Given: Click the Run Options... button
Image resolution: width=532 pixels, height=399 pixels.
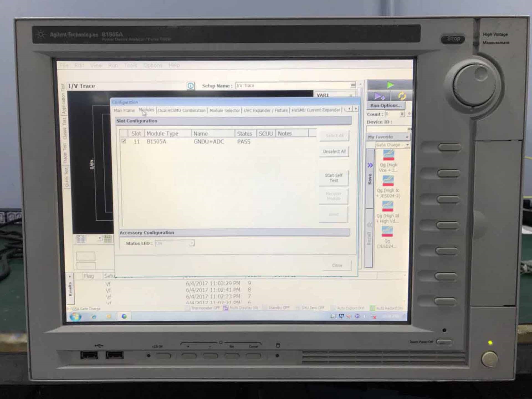Looking at the screenshot, I should (x=386, y=106).
